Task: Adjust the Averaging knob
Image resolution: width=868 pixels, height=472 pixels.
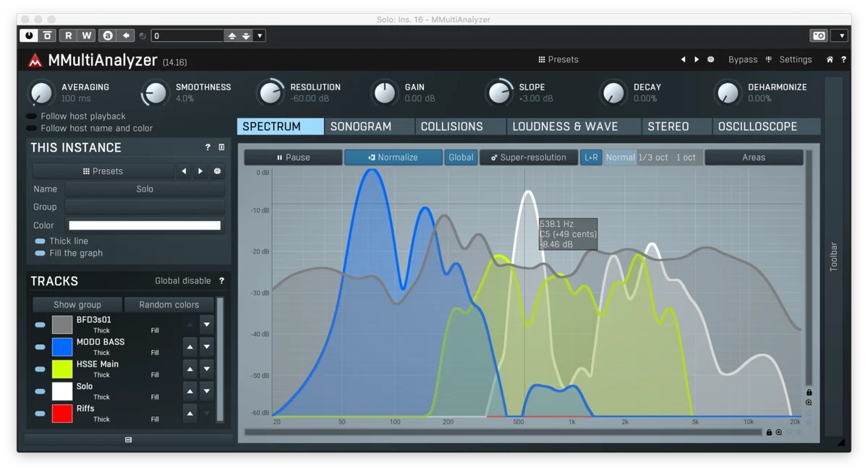Action: click(41, 93)
